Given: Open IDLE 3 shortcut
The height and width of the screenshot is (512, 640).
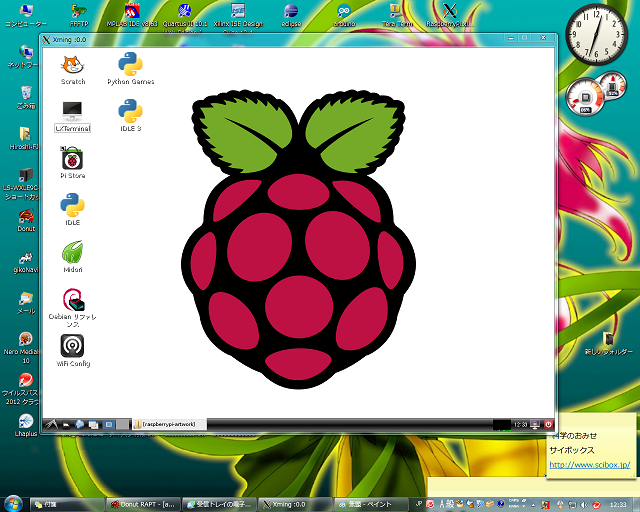Looking at the screenshot, I should tap(131, 115).
